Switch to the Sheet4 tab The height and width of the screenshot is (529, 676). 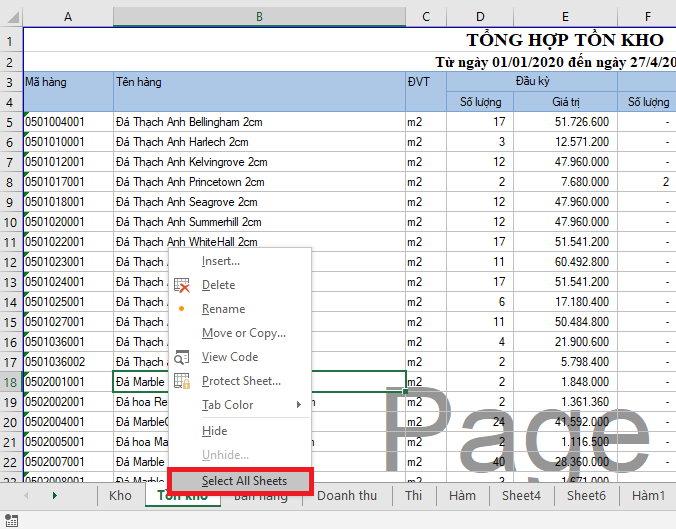[520, 496]
